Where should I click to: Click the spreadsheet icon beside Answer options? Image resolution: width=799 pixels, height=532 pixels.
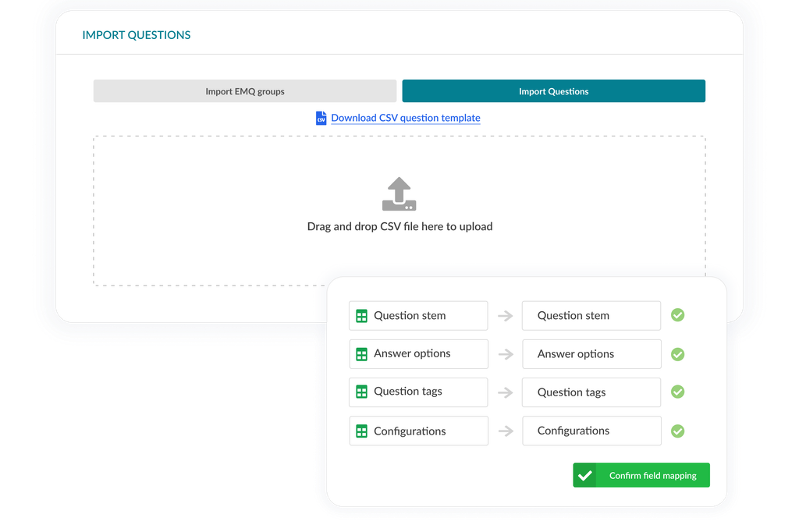click(361, 353)
